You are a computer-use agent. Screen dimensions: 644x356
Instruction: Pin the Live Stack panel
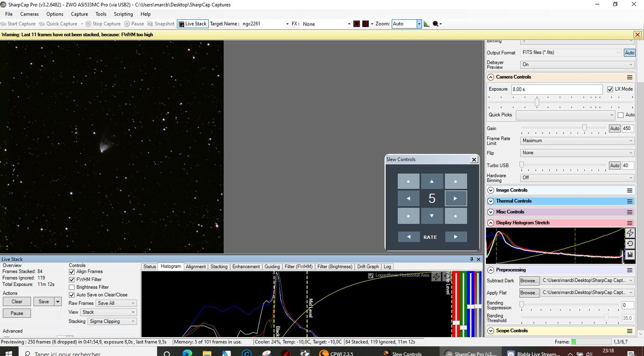click(x=472, y=259)
